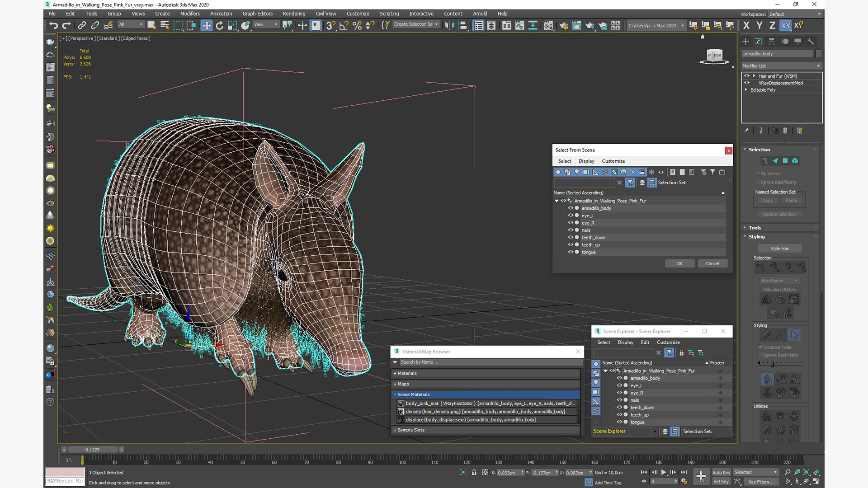Click the Mirror tool icon
The width and height of the screenshot is (868, 488).
449,25
